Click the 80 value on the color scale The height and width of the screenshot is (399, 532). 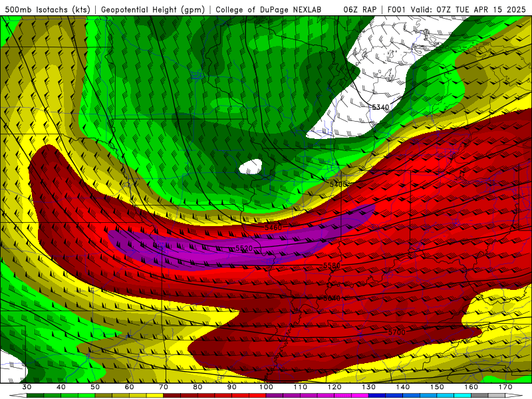click(x=198, y=387)
